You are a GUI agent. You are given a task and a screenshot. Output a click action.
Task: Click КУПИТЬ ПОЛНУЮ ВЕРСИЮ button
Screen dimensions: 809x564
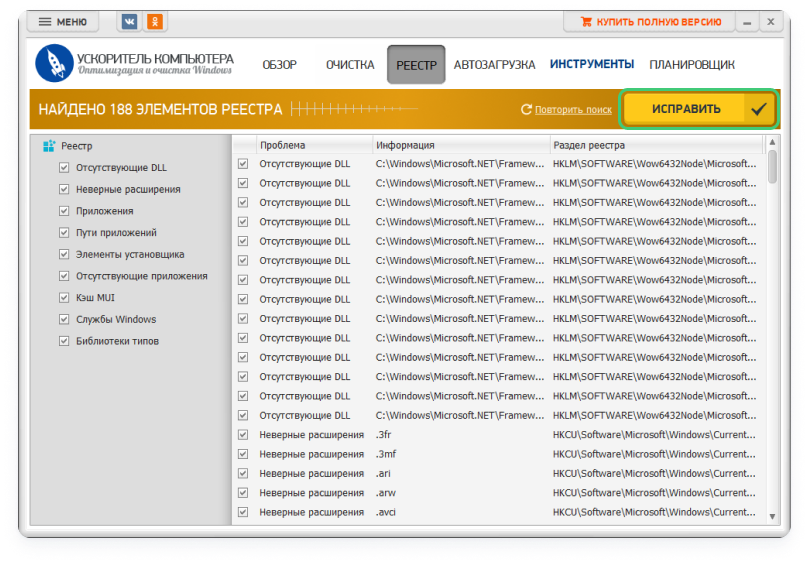coord(650,22)
